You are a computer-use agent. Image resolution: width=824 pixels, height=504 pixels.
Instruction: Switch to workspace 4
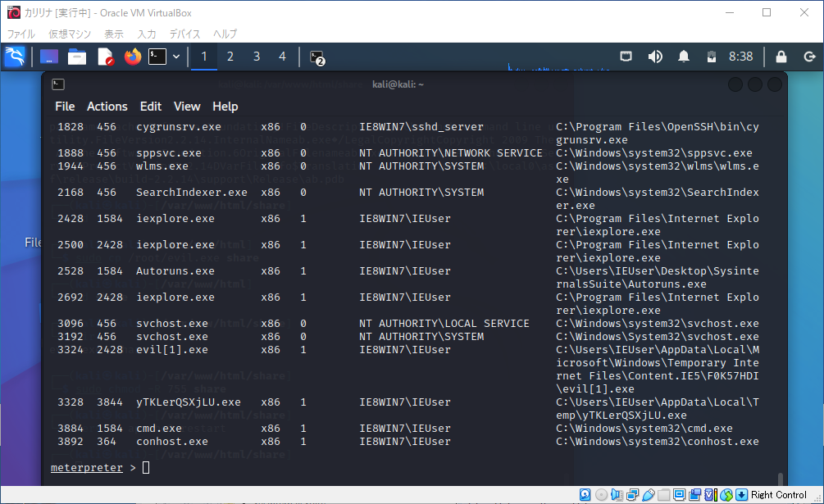[x=282, y=57]
